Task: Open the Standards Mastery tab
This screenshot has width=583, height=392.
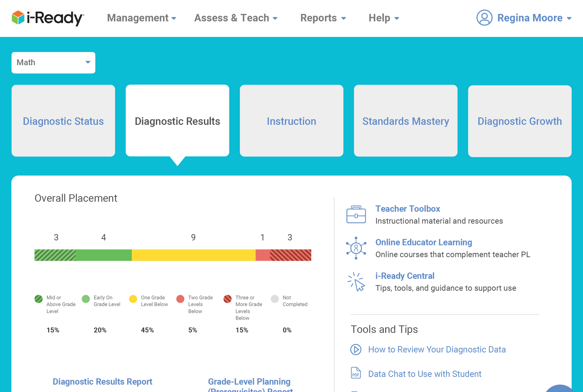Action: pos(405,121)
